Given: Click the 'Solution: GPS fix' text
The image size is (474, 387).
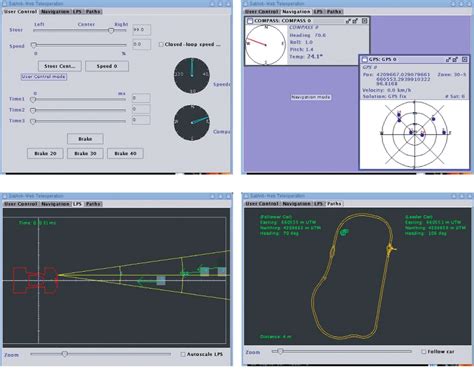Looking at the screenshot, I should tap(384, 96).
